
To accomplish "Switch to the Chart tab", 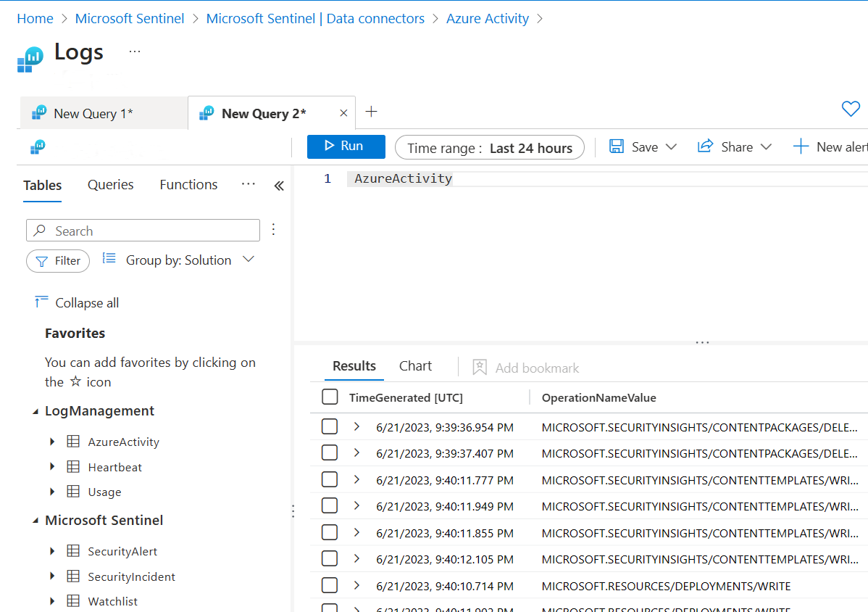I will coord(415,366).
